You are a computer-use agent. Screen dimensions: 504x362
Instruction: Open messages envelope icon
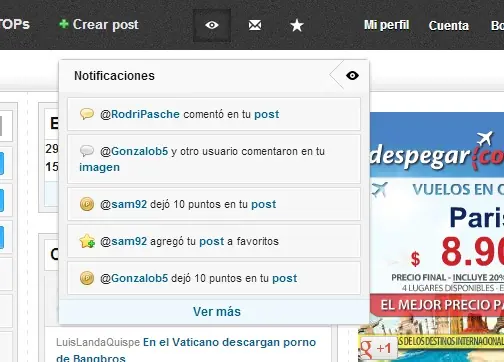coord(255,25)
